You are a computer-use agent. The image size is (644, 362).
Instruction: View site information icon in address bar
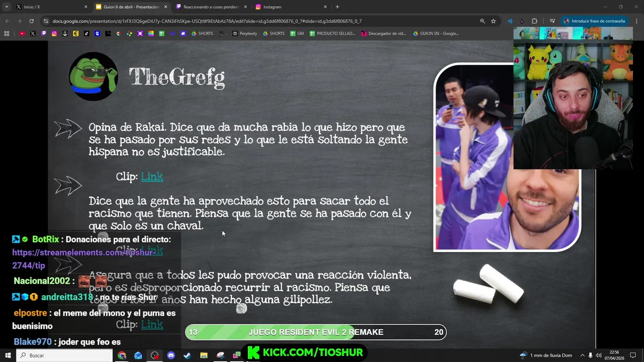(x=46, y=21)
